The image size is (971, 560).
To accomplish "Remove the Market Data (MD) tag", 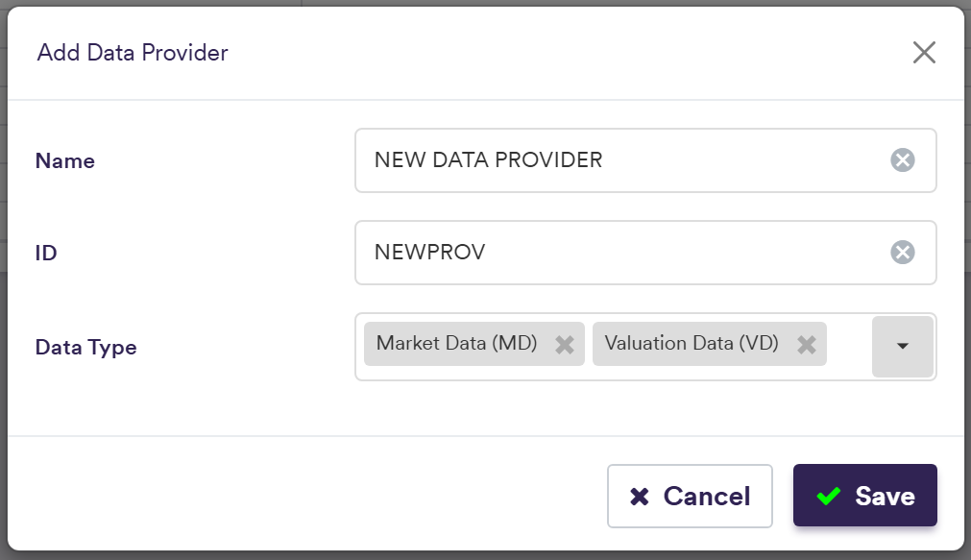I will 565,345.
